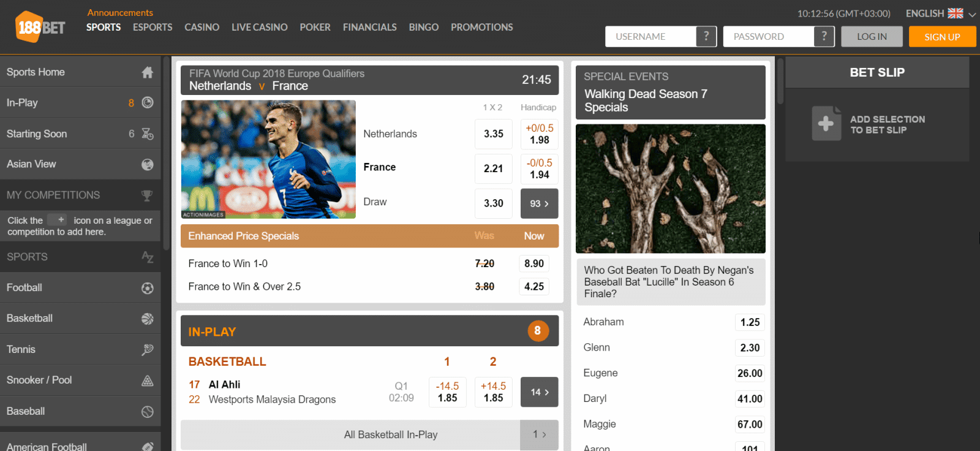Toggle the Sports A-Z sort icon
Image resolution: width=980 pixels, height=451 pixels.
148,257
